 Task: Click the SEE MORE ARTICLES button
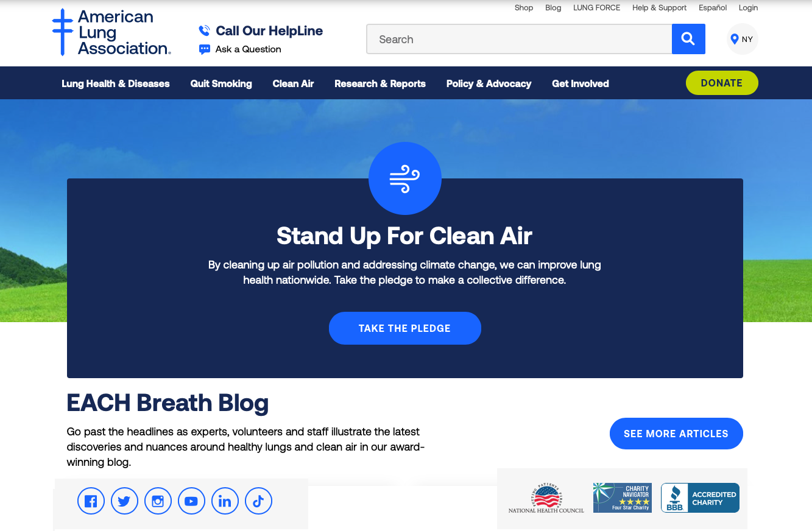click(x=676, y=434)
